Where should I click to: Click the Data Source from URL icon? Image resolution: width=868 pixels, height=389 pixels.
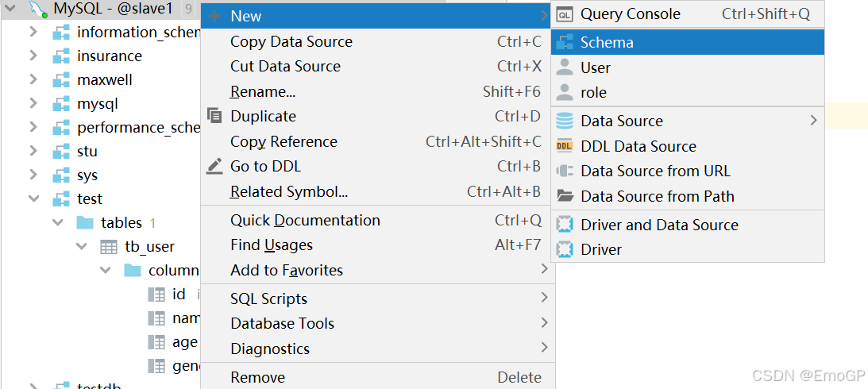(x=565, y=171)
